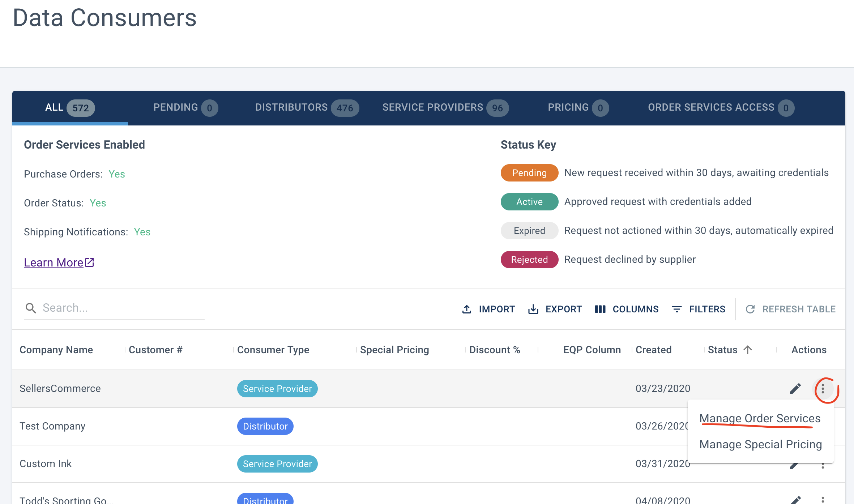Click the Company Name column header

tap(56, 350)
